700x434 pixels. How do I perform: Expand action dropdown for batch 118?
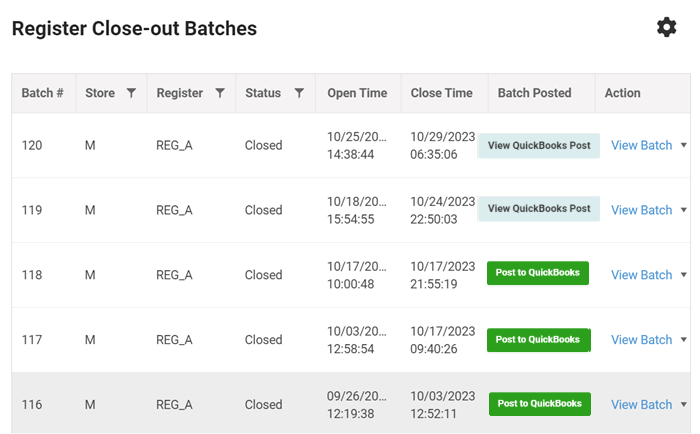click(683, 275)
